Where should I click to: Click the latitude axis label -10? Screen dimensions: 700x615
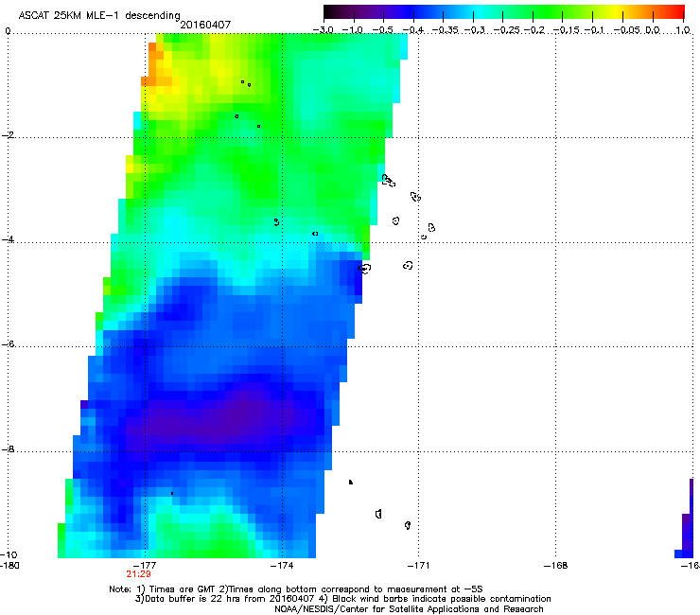[9, 554]
